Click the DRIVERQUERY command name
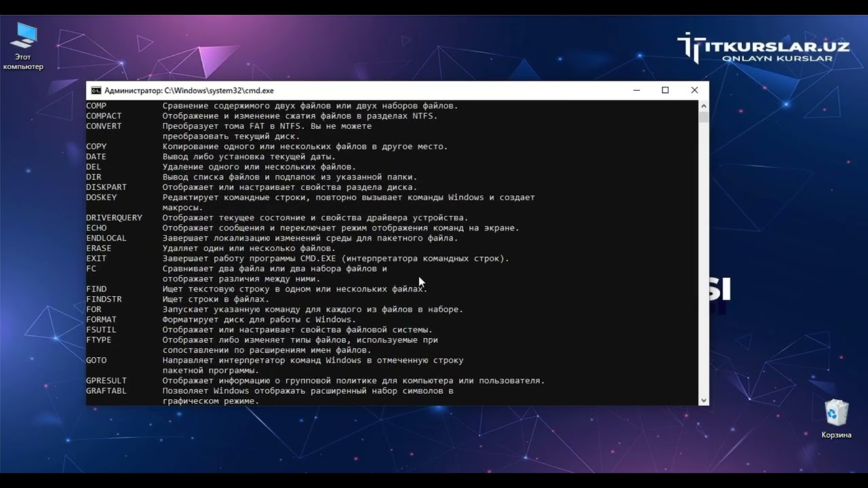 114,218
